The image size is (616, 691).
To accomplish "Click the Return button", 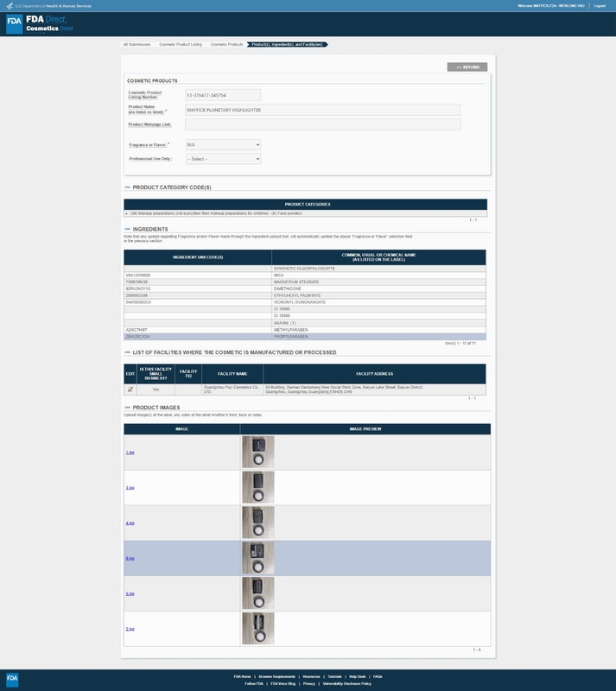I will coord(467,67).
